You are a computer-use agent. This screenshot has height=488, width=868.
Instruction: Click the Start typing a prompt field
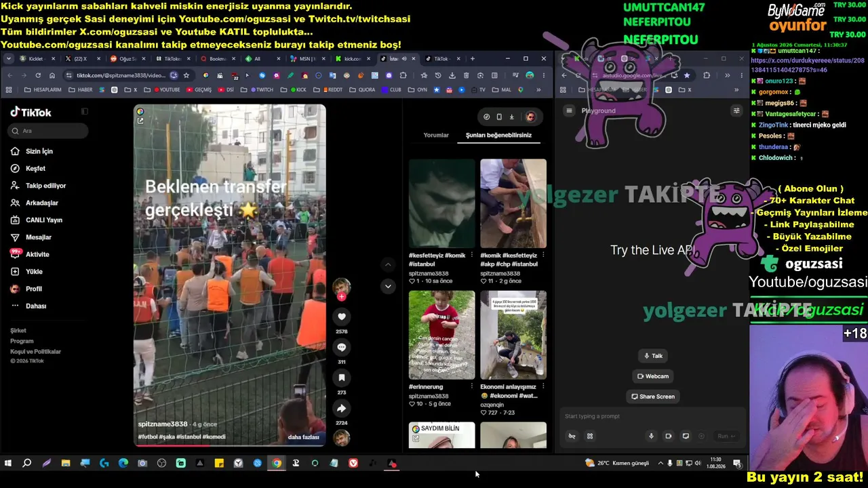coord(652,416)
